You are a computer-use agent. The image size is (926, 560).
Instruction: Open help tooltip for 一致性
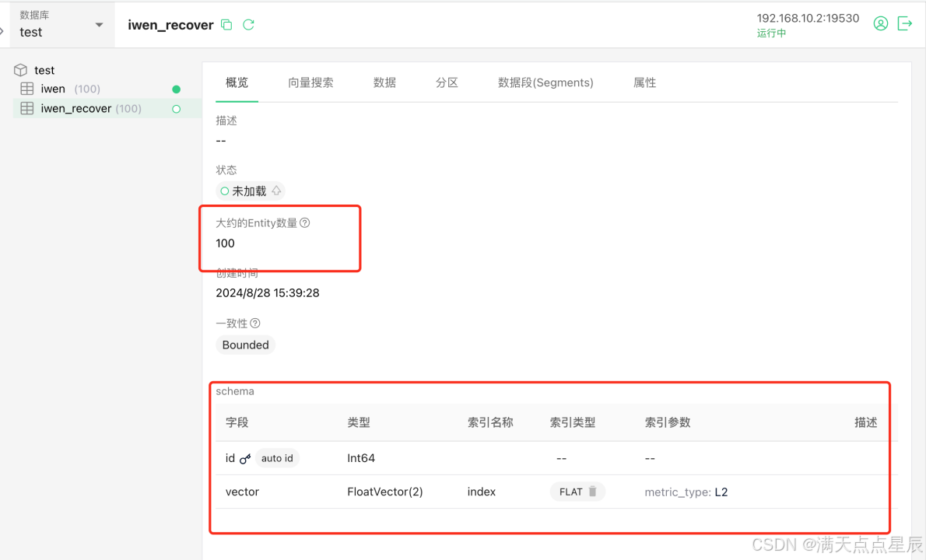pyautogui.click(x=255, y=323)
